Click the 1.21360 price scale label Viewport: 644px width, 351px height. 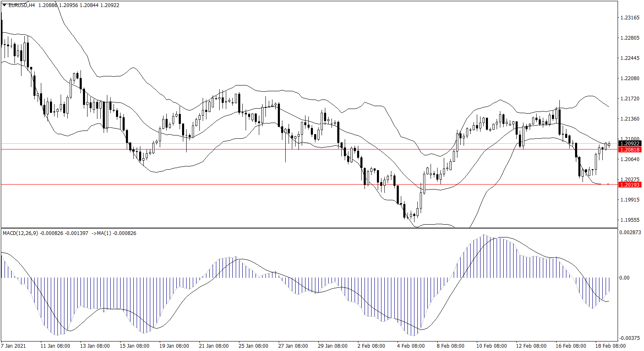[630, 119]
